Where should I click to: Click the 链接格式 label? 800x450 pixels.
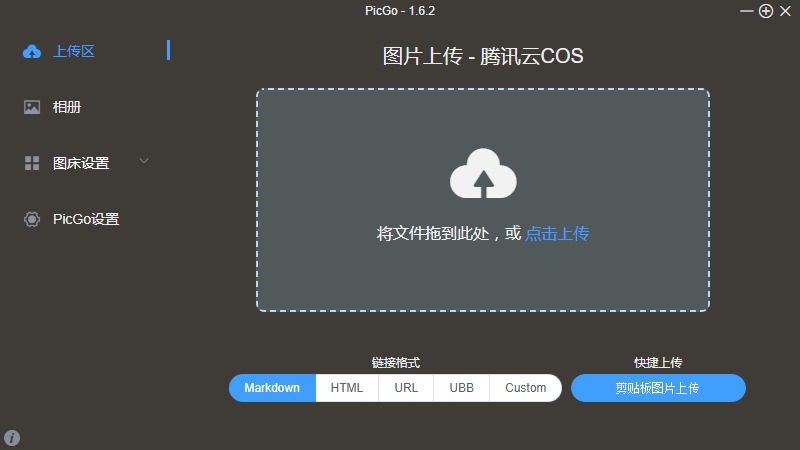395,363
